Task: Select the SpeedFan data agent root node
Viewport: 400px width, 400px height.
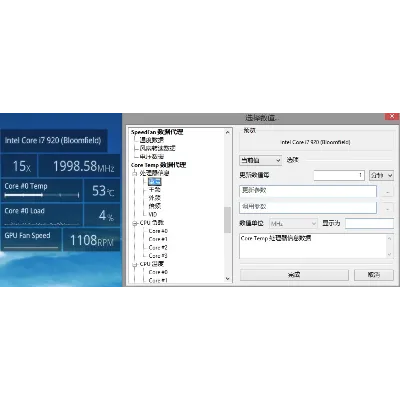Action: pyautogui.click(x=157, y=132)
